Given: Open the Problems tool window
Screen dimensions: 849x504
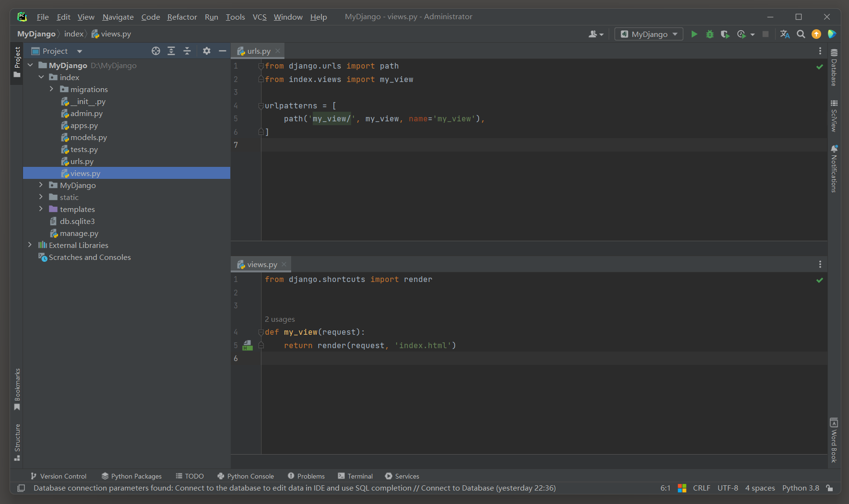Looking at the screenshot, I should pos(306,476).
